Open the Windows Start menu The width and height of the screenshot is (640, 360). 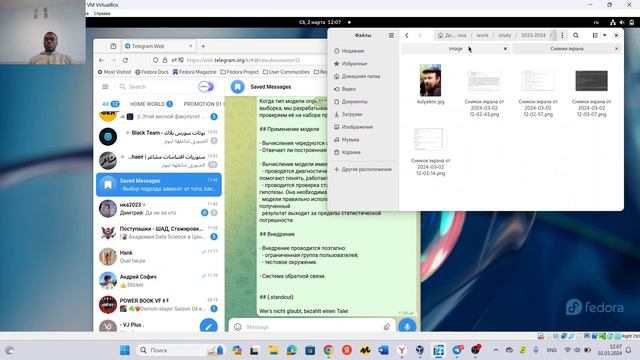coord(125,350)
